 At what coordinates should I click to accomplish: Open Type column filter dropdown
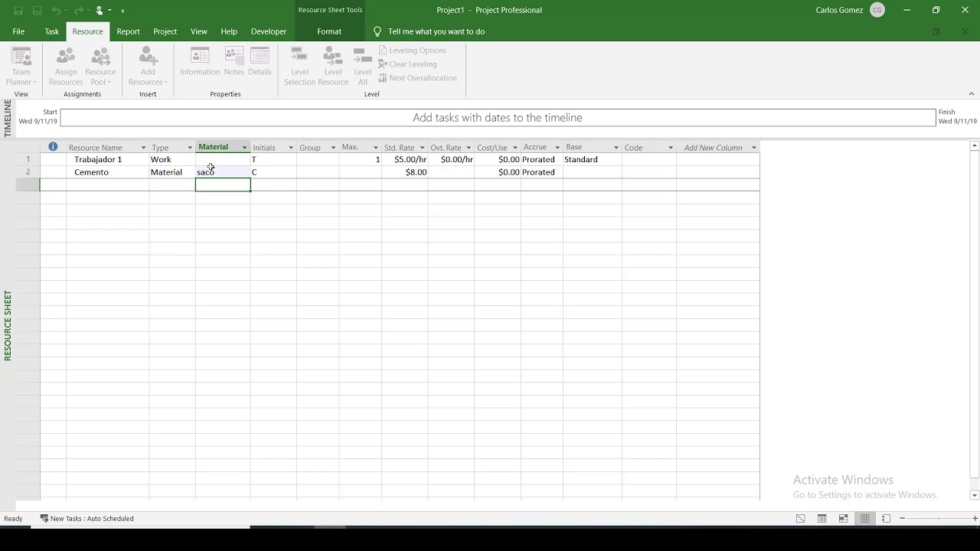tap(190, 148)
